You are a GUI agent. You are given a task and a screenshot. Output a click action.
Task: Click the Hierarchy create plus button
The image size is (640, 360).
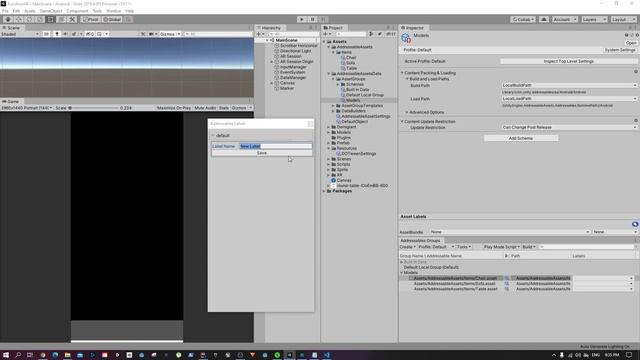pos(260,34)
